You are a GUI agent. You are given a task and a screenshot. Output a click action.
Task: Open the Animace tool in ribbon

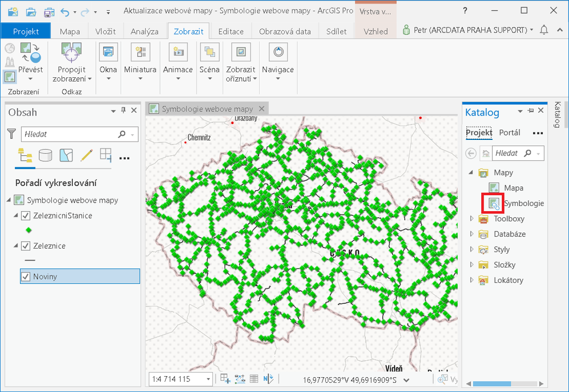[178, 52]
